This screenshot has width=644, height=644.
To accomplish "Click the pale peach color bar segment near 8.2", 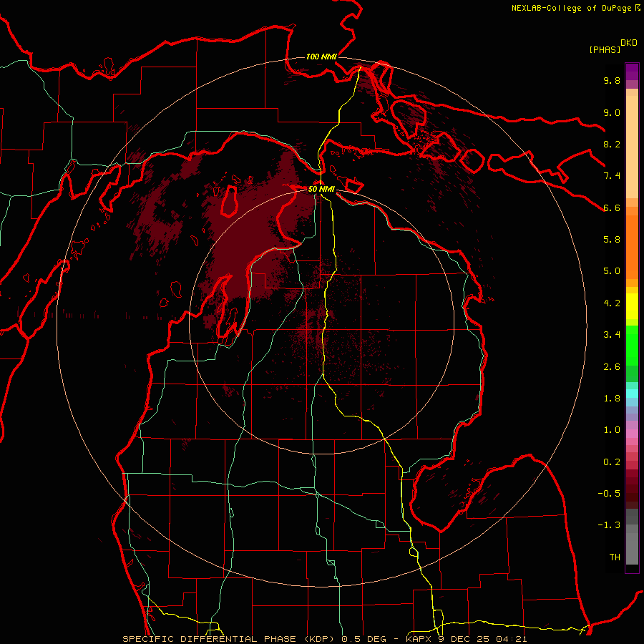I will click(632, 147).
